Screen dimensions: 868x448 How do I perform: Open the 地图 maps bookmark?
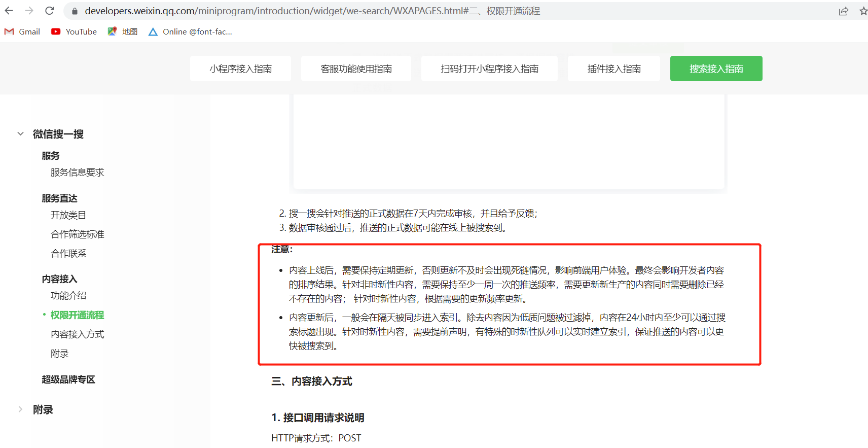point(123,31)
